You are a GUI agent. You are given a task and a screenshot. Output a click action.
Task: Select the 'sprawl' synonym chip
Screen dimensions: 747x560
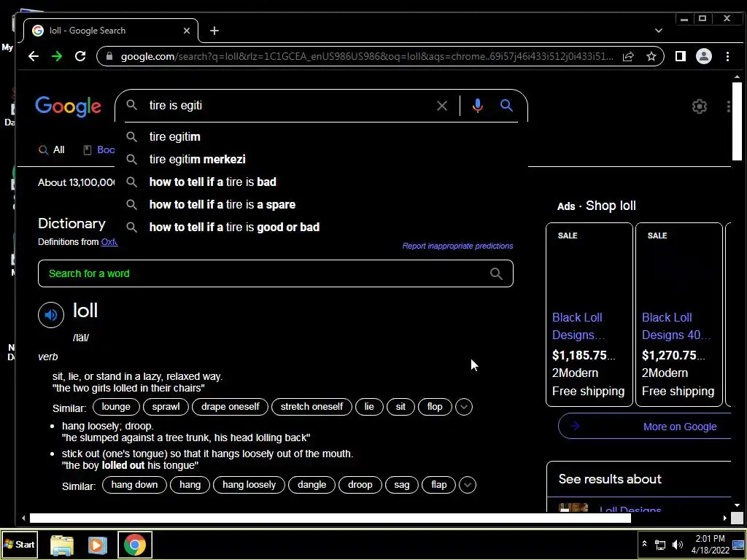coord(166,407)
